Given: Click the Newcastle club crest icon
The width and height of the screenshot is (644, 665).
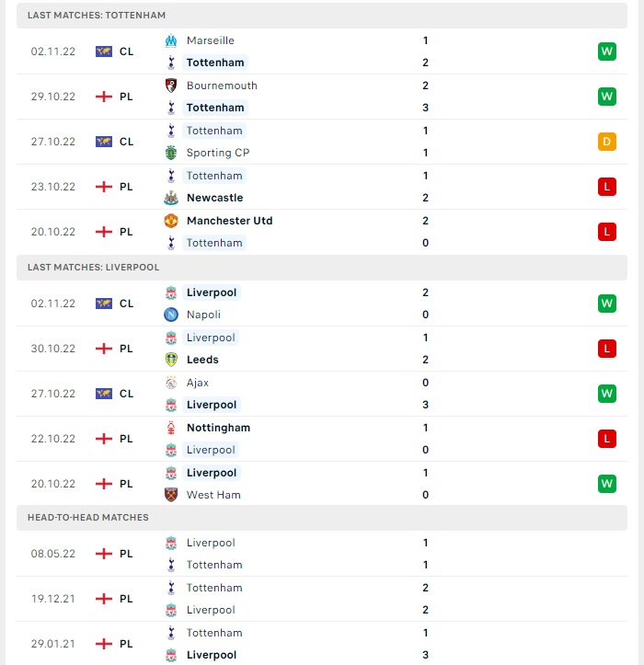Looking at the screenshot, I should point(171,198).
